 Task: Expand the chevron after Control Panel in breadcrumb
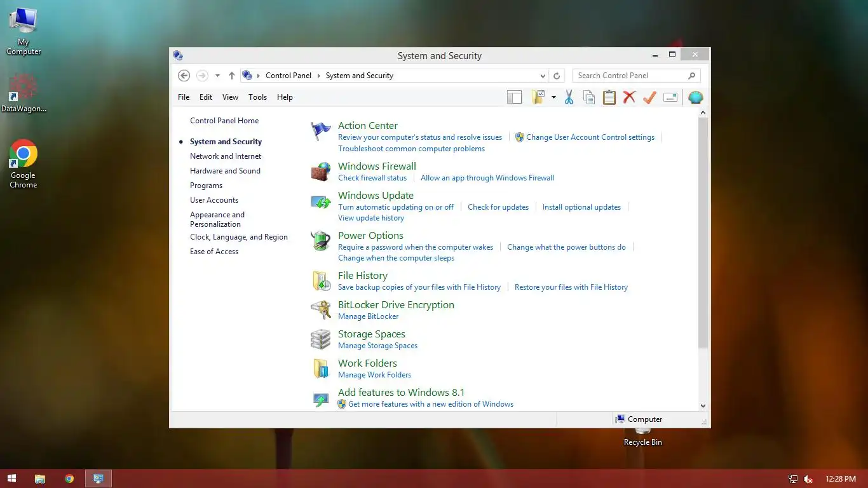point(319,76)
